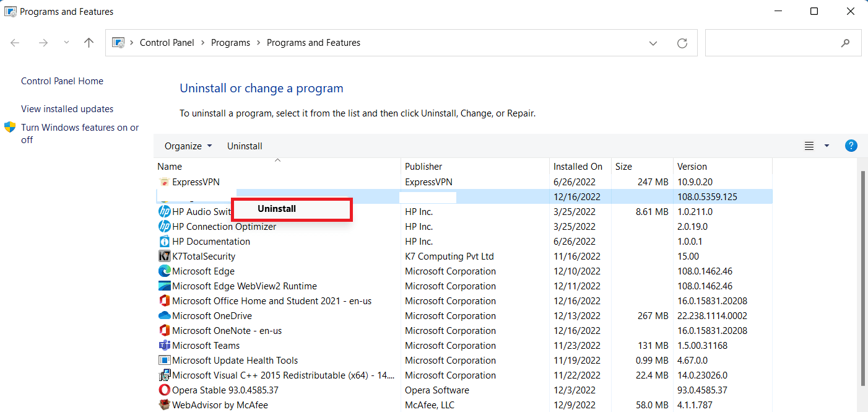
Task: Click the Microsoft OneDrive cloud icon
Action: point(164,316)
